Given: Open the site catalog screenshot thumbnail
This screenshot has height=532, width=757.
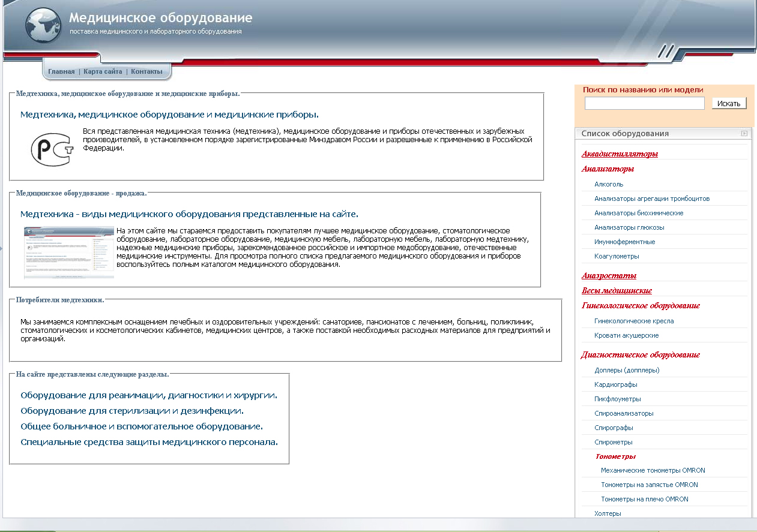Looking at the screenshot, I should [68, 253].
